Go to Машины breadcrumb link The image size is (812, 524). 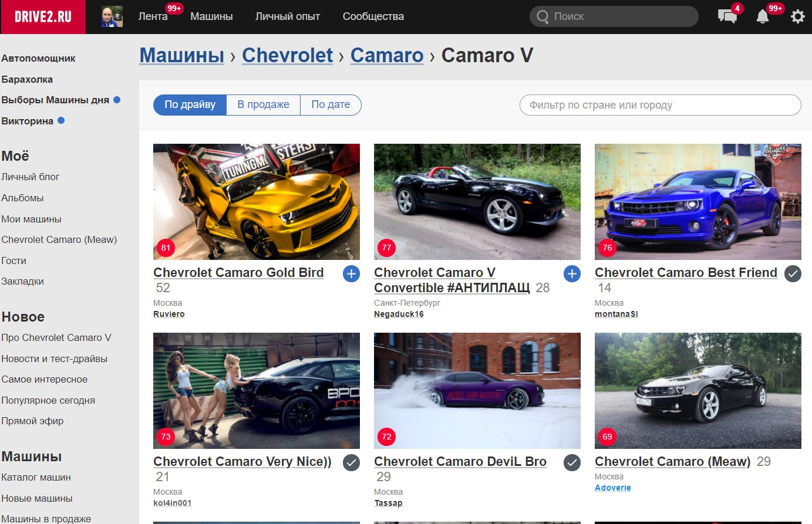click(182, 55)
